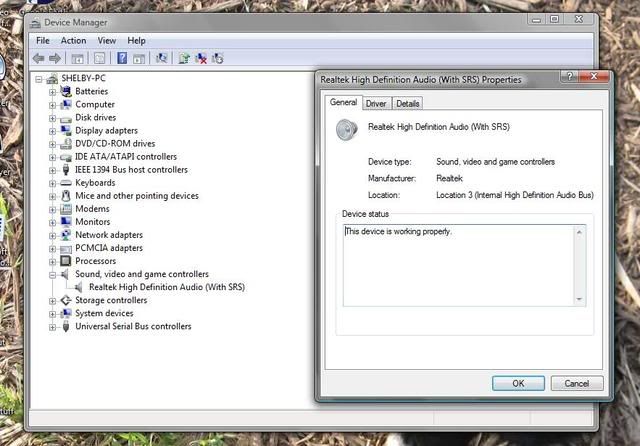Maximize the Device Manager window
Viewport: 640px width, 446px height.
click(554, 19)
